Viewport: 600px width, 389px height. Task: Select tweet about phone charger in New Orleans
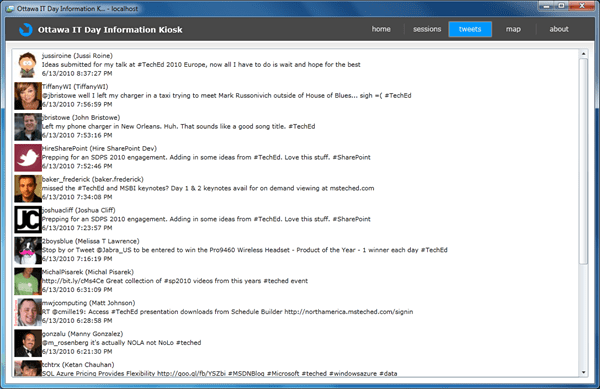(x=178, y=127)
